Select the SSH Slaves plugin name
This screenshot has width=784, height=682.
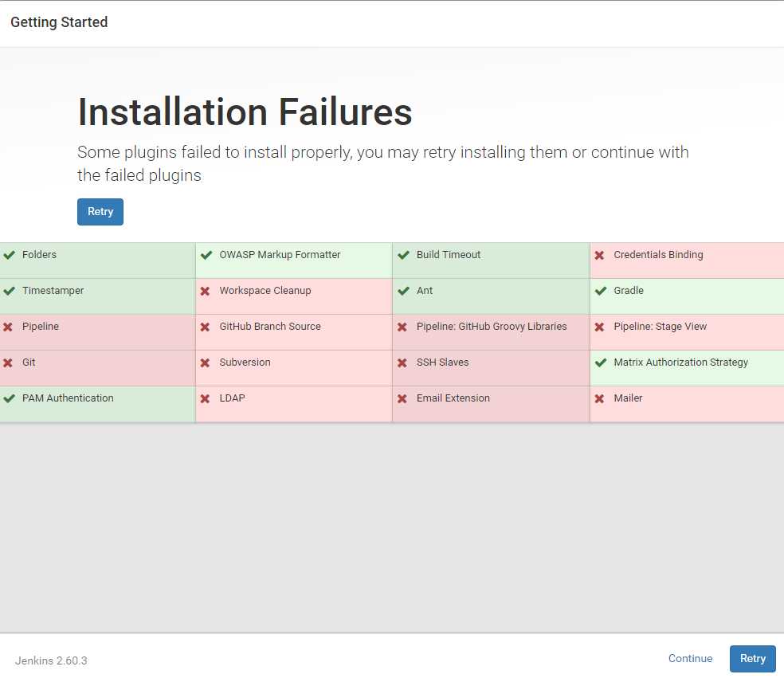tap(442, 363)
